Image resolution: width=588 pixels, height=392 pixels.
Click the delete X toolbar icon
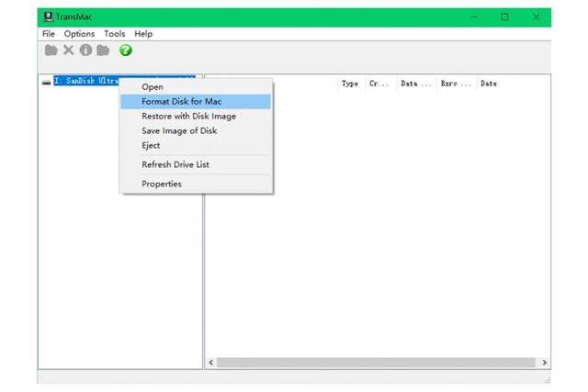click(68, 50)
